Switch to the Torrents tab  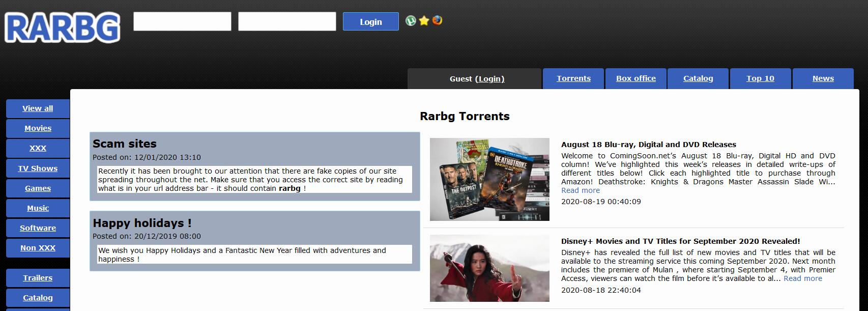click(x=573, y=78)
